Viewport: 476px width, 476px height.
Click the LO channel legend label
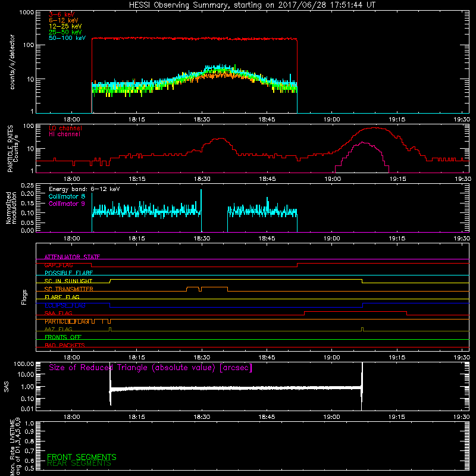click(65, 128)
